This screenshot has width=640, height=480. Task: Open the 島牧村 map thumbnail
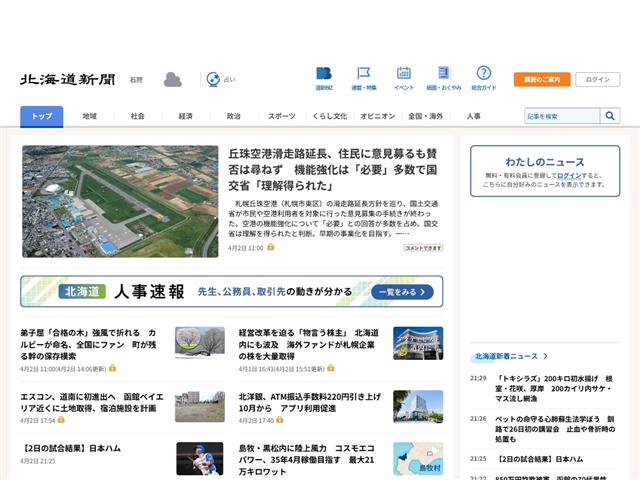(418, 459)
